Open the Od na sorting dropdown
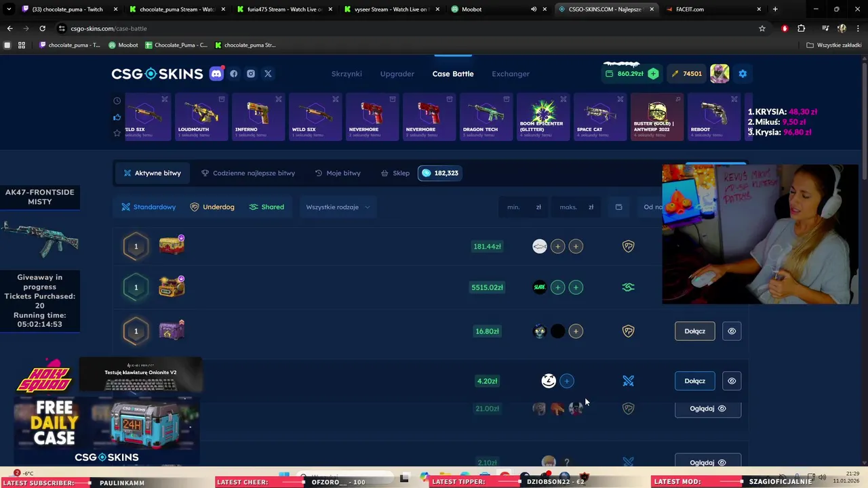Image resolution: width=868 pixels, height=488 pixels. 653,207
